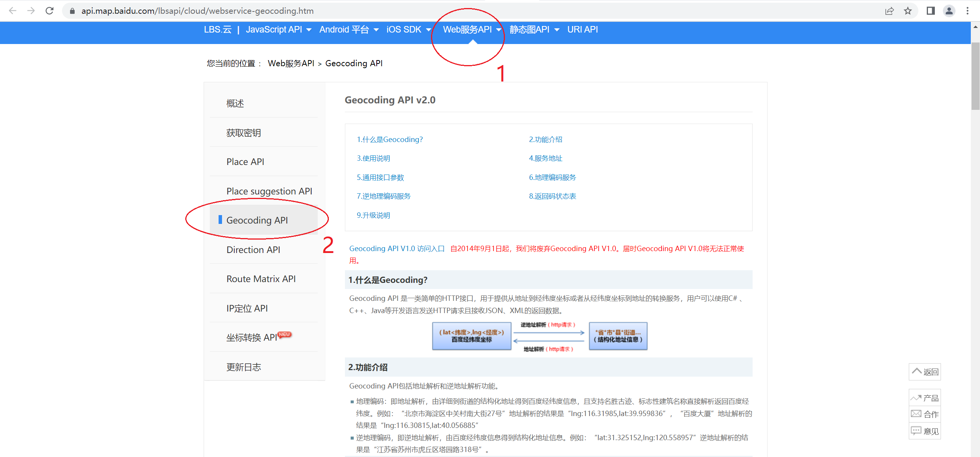Open the Web服务API menu
The height and width of the screenshot is (457, 980).
[x=468, y=29]
